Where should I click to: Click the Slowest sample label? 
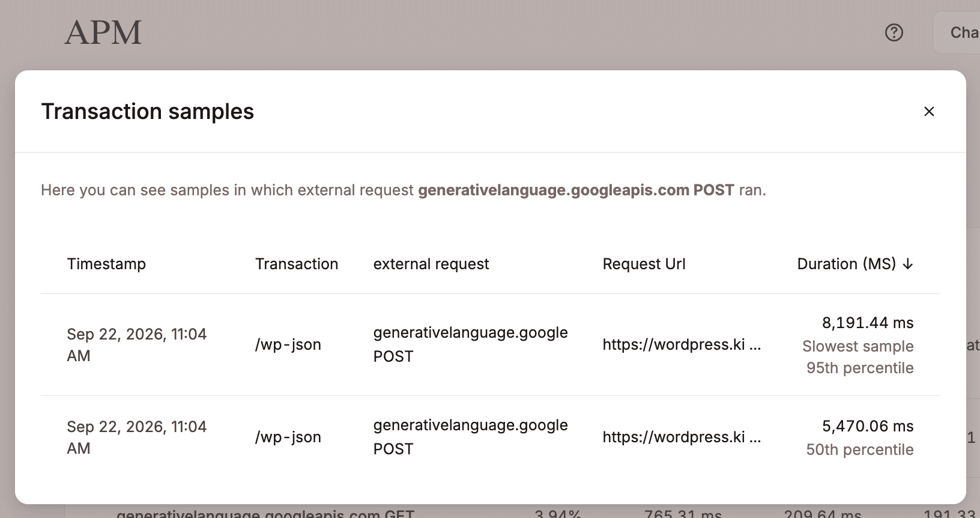point(858,346)
